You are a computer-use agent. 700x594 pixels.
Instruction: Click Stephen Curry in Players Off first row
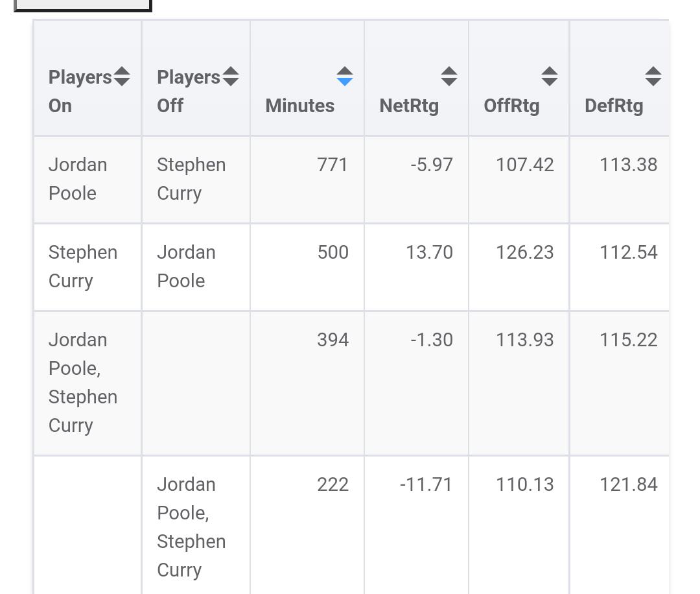(191, 179)
